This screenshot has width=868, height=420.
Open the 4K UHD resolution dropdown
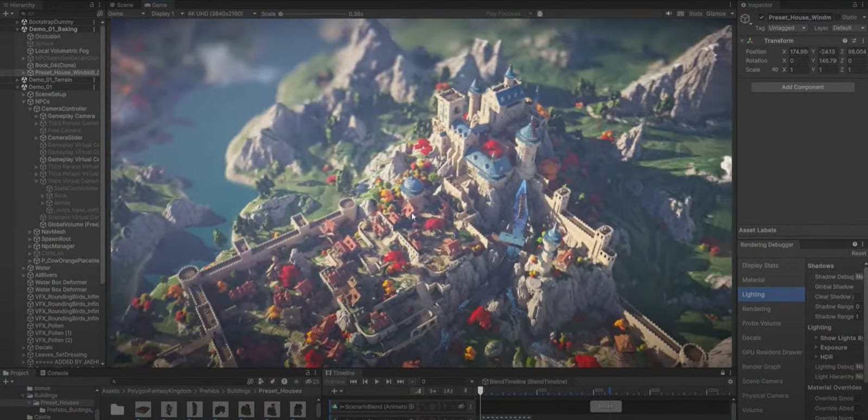tap(222, 14)
